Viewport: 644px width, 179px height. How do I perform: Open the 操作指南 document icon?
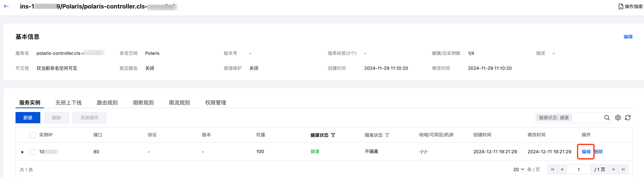621,6
